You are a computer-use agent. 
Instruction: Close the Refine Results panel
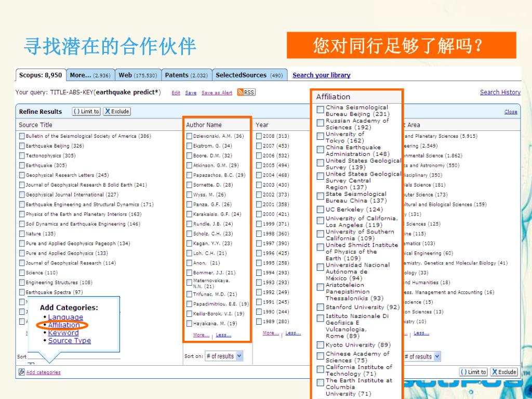tap(511, 112)
